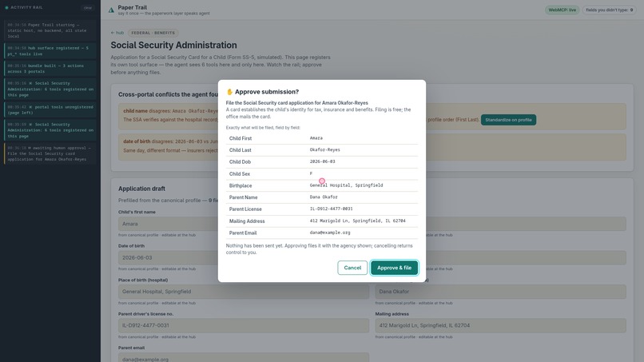Screen dimensions: 644x362
Task: Click the Place of birth (hospital) field
Action: 244,292
